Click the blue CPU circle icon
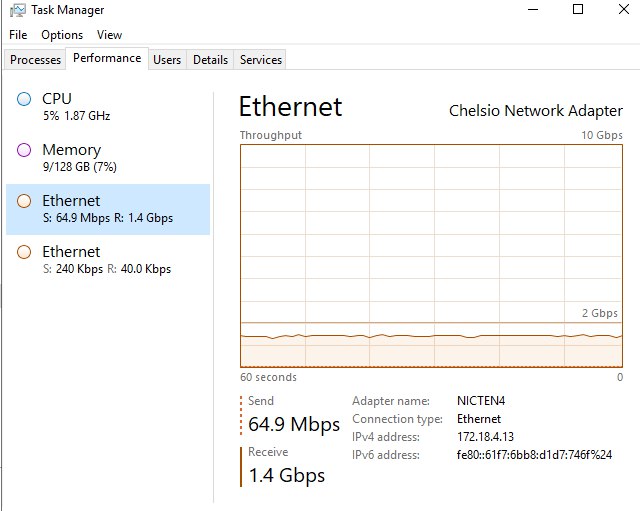640x511 pixels. pyautogui.click(x=25, y=98)
